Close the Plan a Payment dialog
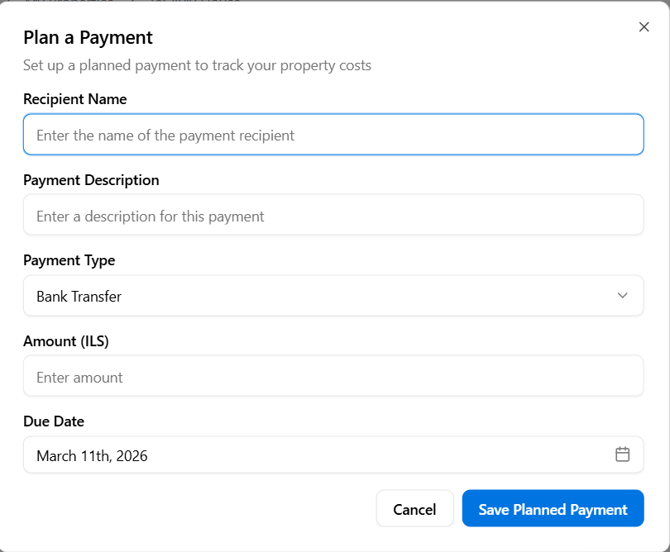 click(644, 27)
